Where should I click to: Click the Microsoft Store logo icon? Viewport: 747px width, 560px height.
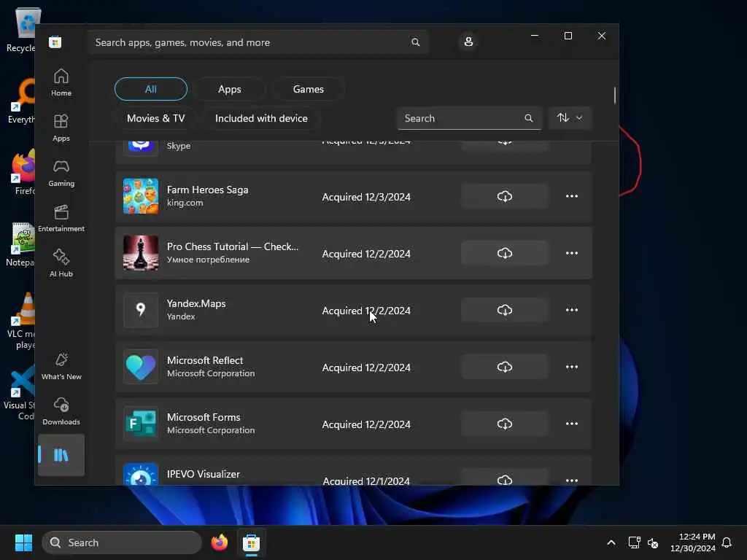pos(55,42)
